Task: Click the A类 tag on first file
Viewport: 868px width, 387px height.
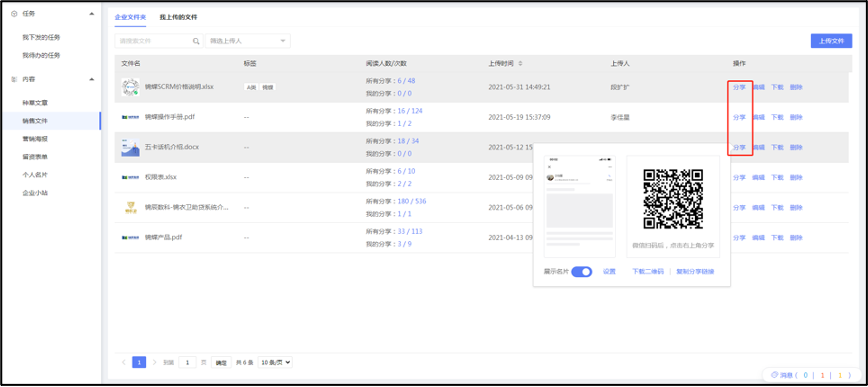Action: click(251, 87)
